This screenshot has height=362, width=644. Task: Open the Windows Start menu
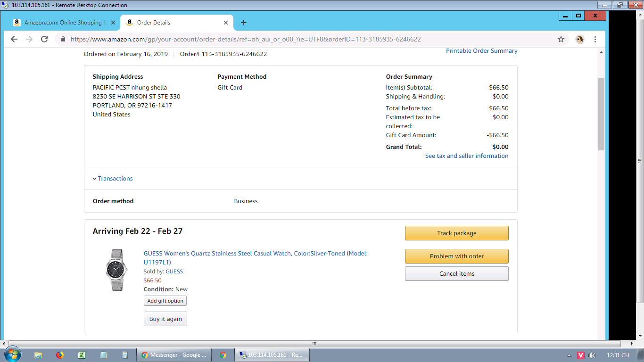click(12, 355)
